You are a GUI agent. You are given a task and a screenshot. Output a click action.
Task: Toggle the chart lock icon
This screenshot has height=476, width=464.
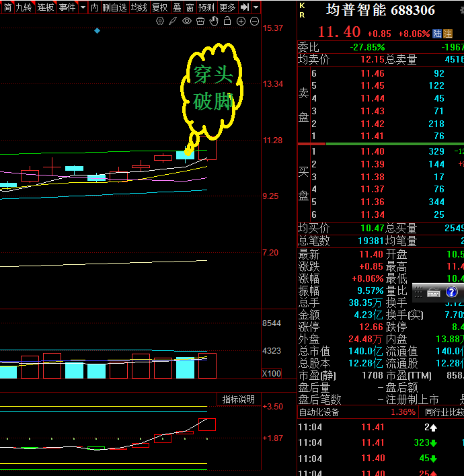coord(227,21)
